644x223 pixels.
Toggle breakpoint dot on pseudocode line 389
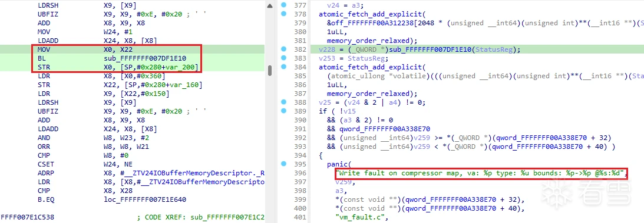pyautogui.click(x=283, y=111)
